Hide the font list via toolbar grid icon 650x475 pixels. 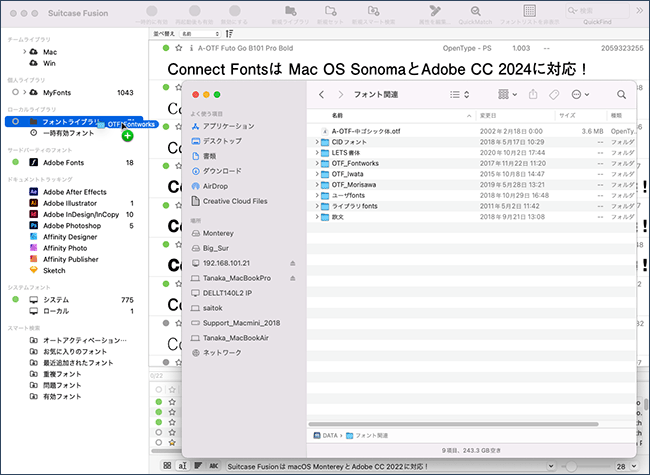pyautogui.click(x=529, y=11)
